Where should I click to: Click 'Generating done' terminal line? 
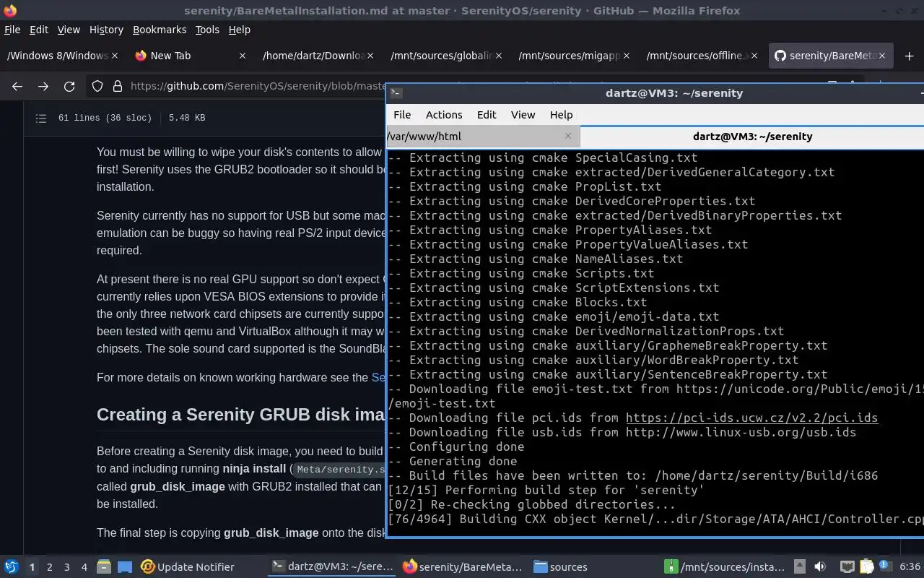(x=452, y=461)
